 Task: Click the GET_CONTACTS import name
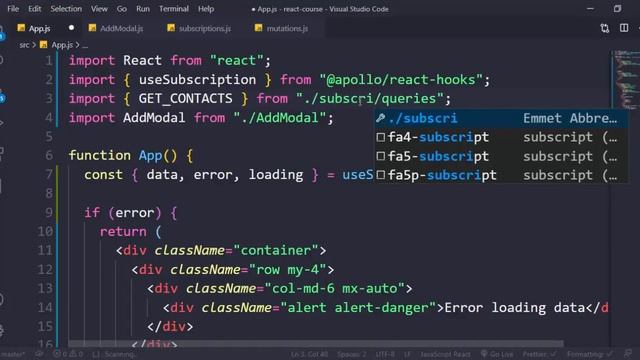tap(185, 99)
